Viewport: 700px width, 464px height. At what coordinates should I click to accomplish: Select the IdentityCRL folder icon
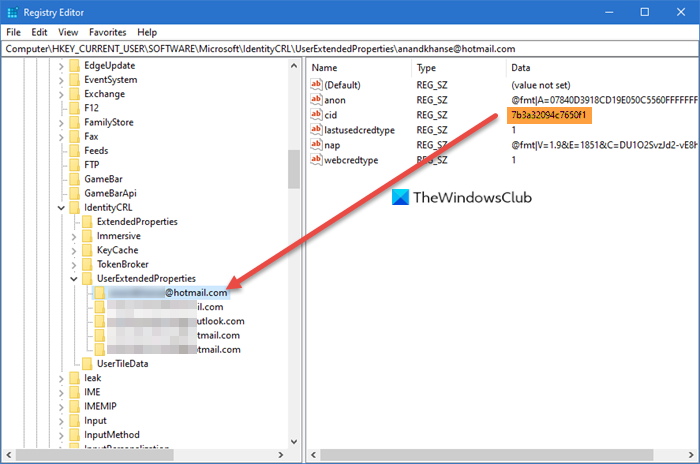(75, 208)
